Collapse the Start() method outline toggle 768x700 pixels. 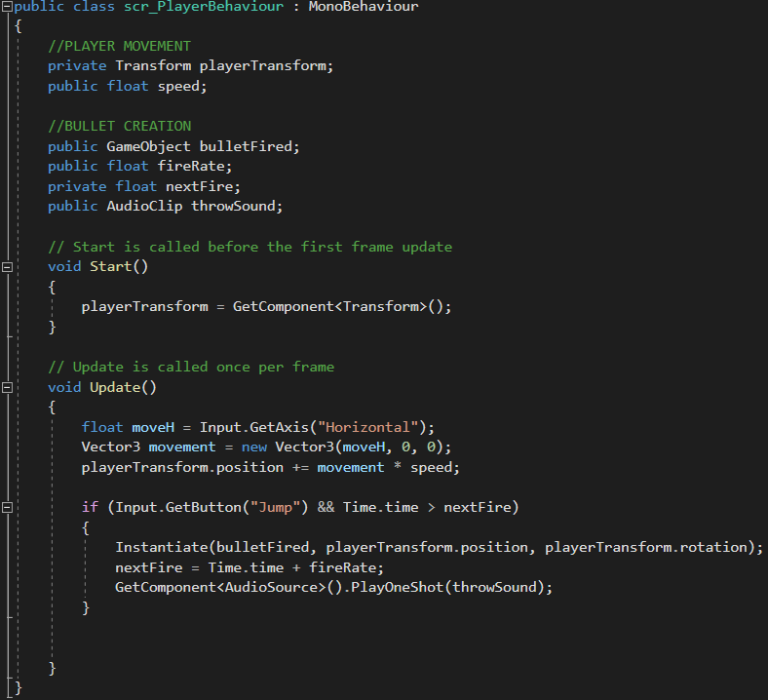[x=8, y=266]
